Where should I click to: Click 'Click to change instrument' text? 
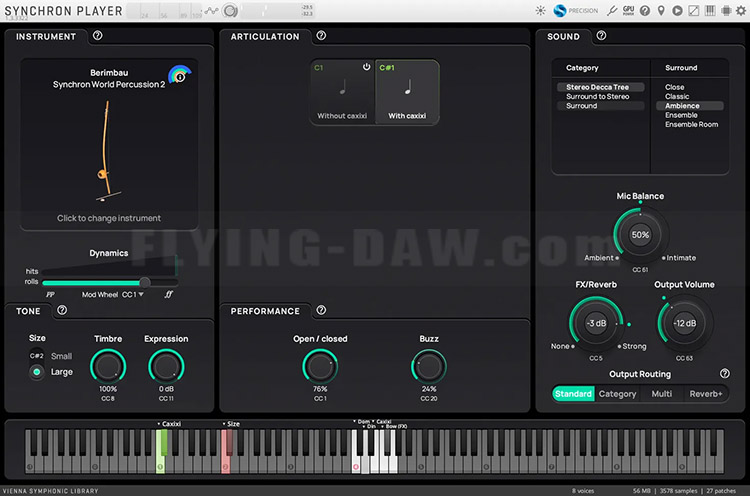click(109, 218)
